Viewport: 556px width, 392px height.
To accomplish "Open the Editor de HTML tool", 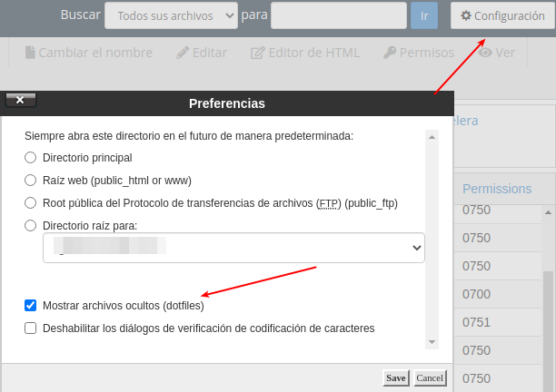I will click(x=305, y=53).
